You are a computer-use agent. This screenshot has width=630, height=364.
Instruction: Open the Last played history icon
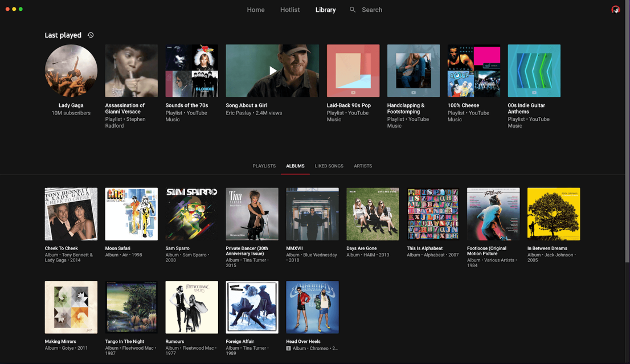(x=91, y=35)
